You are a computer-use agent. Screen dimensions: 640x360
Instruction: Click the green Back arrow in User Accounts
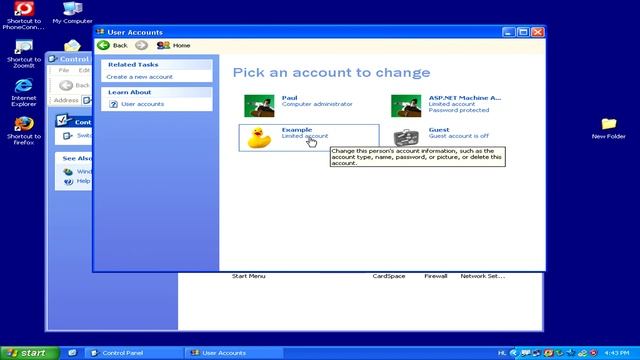pyautogui.click(x=104, y=45)
